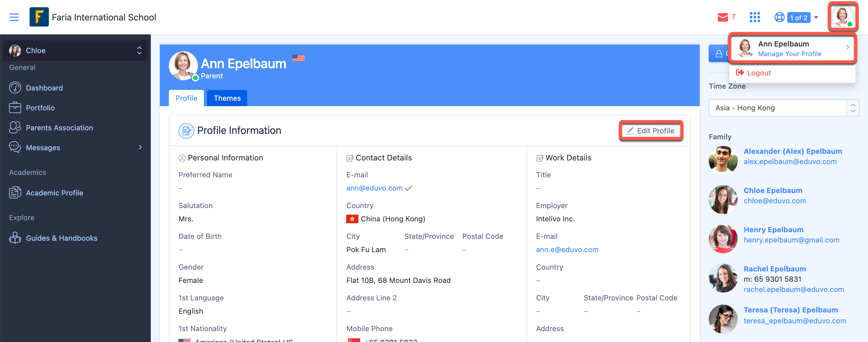The height and width of the screenshot is (342, 868).
Task: Click Alexander Epelbaum's family photo
Action: (723, 160)
